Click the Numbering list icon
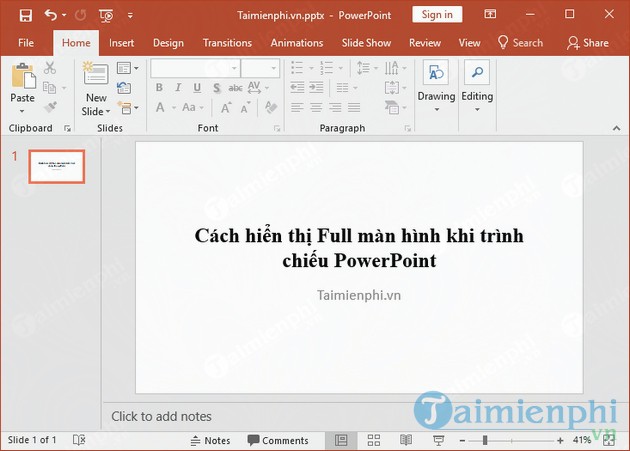 (x=326, y=68)
